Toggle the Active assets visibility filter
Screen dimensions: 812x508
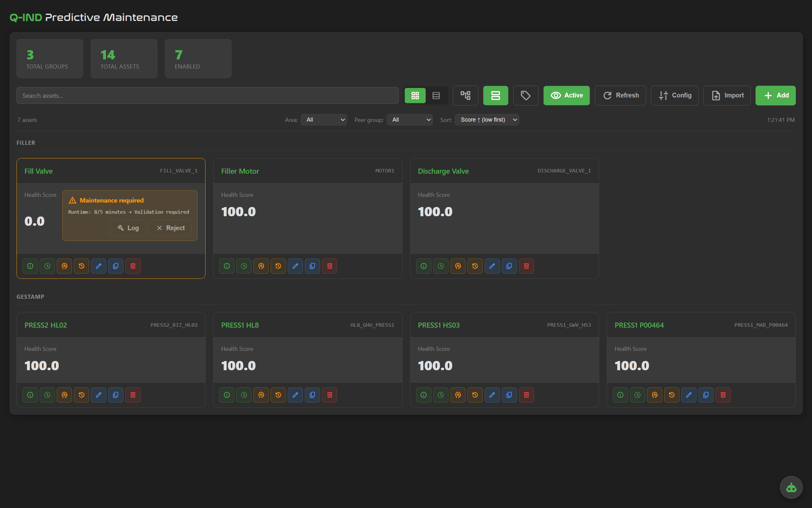(x=566, y=96)
